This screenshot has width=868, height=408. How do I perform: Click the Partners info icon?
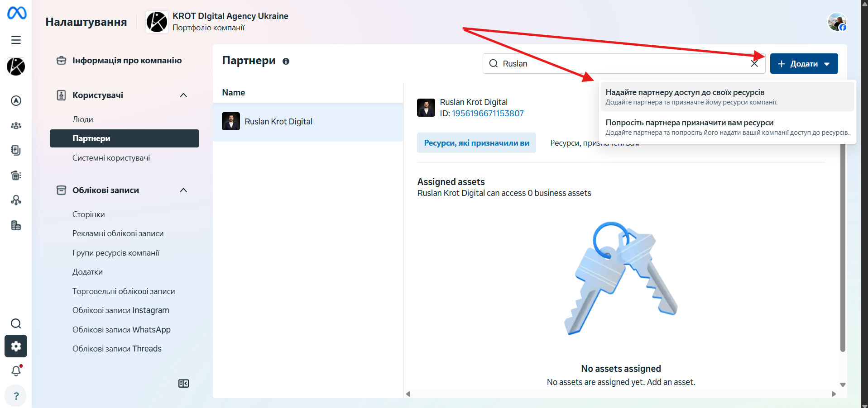[x=286, y=61]
